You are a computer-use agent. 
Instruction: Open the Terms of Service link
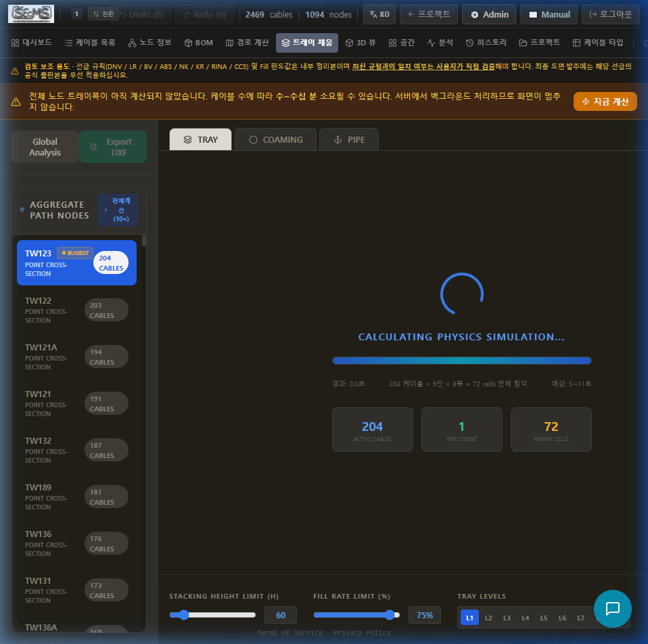290,633
